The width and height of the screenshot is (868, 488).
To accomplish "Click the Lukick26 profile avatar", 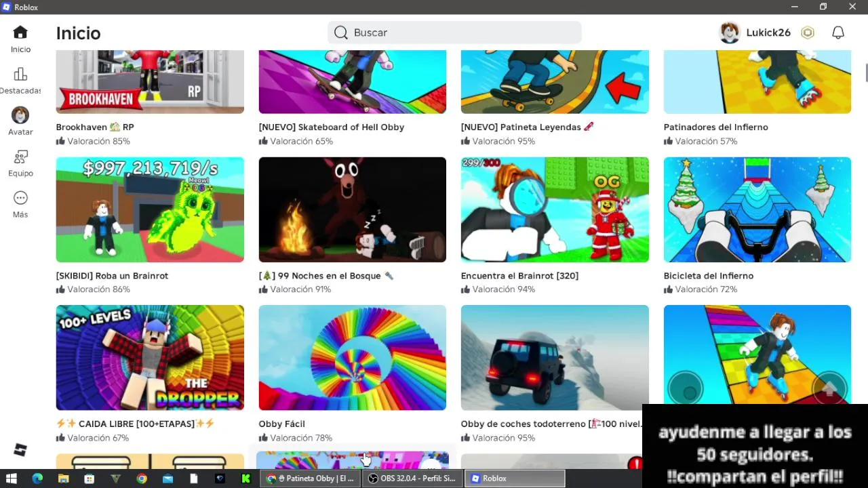I will tap(730, 33).
